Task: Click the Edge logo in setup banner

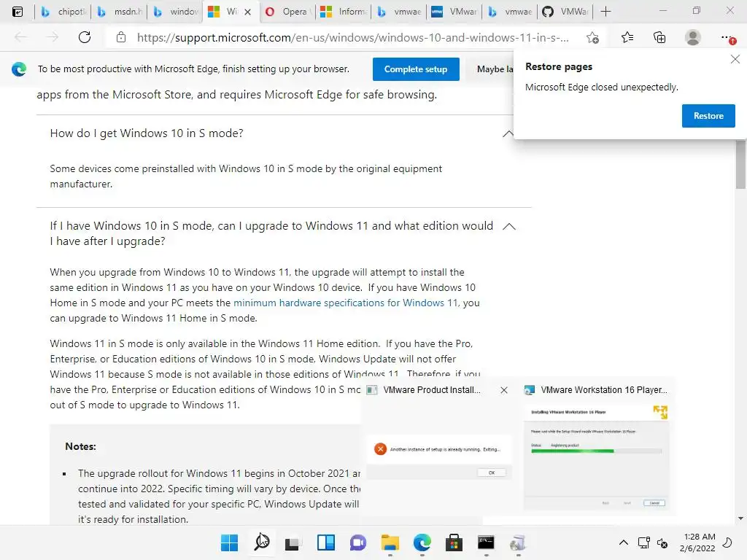Action: pyautogui.click(x=18, y=69)
